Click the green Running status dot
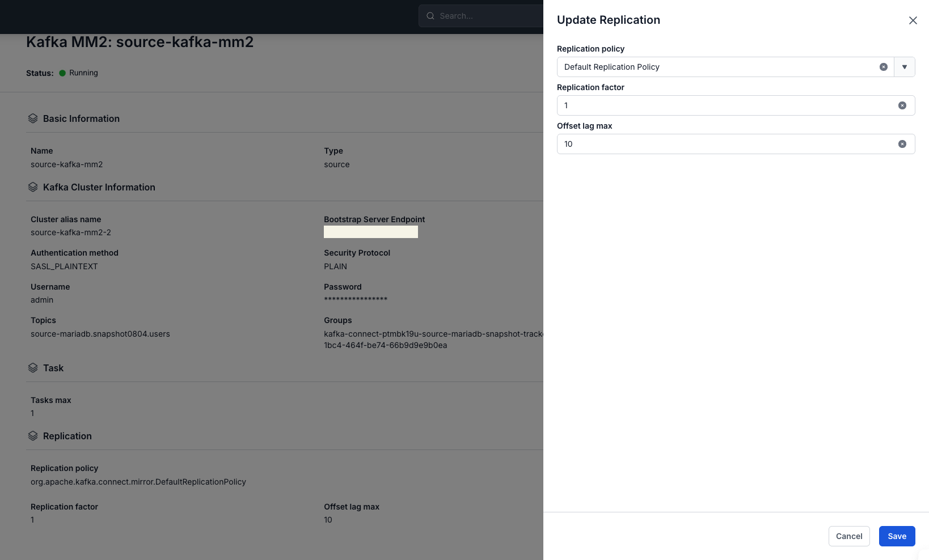 pyautogui.click(x=62, y=73)
